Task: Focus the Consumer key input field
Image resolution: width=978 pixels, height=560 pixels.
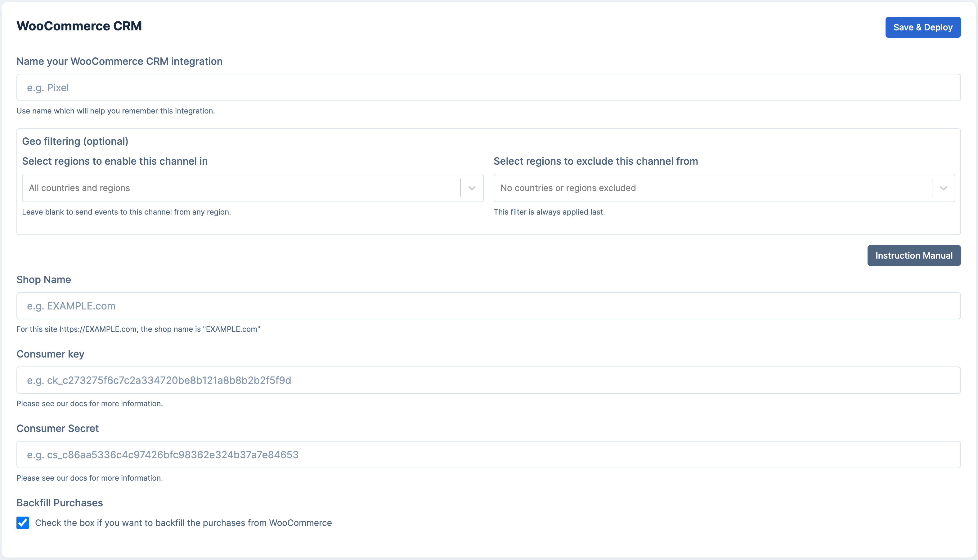Action: point(488,380)
